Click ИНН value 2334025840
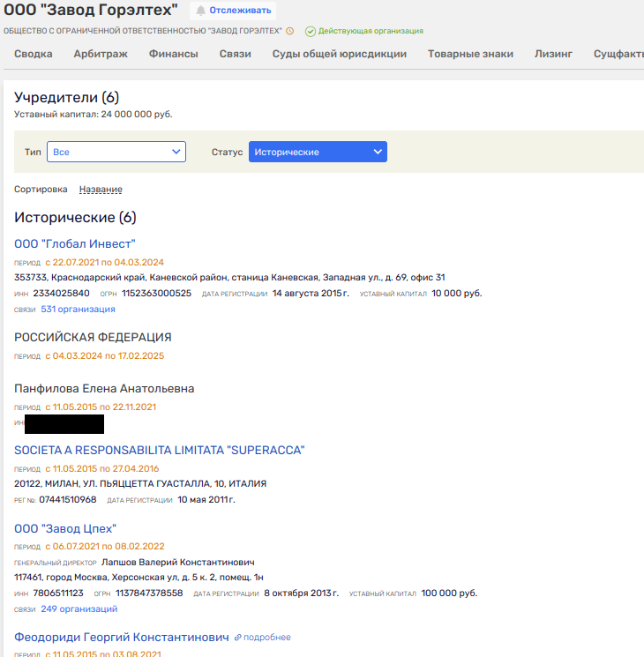644x657 pixels. (61, 294)
